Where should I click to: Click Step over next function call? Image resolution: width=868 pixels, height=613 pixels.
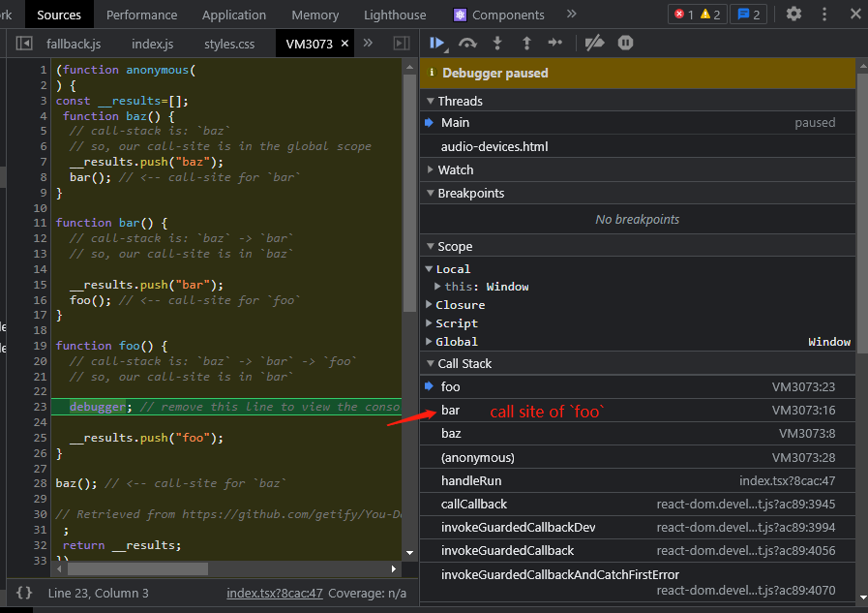pos(467,43)
